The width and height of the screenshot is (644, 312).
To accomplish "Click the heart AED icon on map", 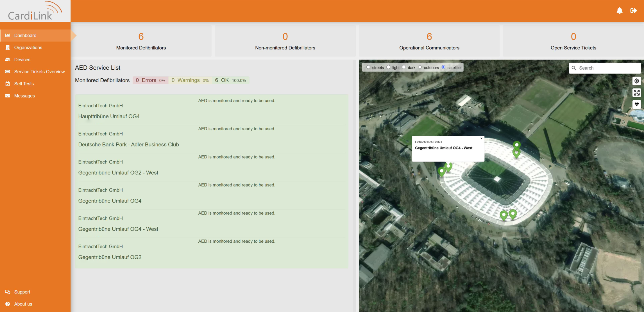I will point(637,104).
